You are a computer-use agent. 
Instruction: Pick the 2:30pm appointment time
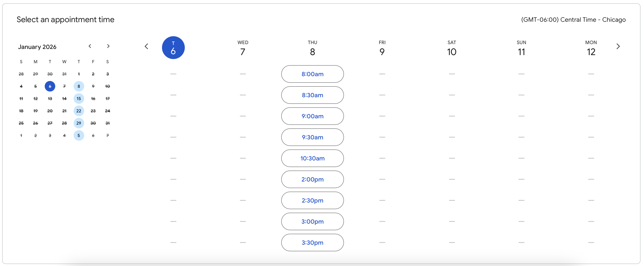(312, 200)
